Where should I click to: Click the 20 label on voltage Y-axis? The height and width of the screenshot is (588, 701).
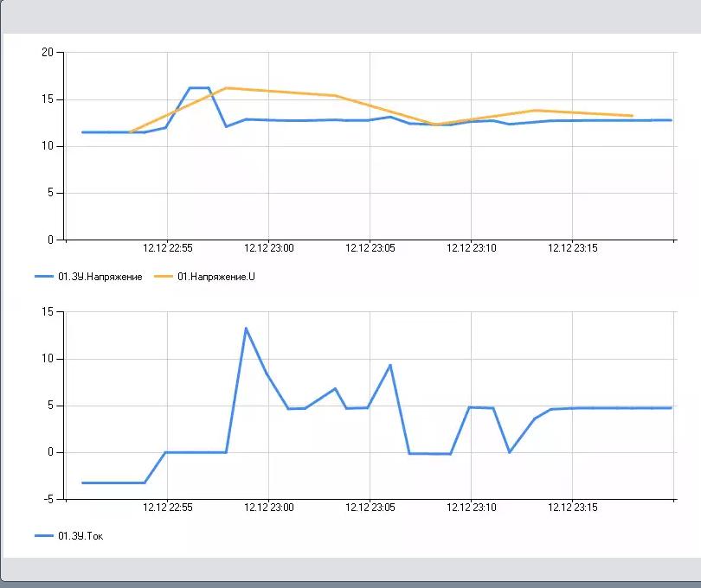coord(48,53)
